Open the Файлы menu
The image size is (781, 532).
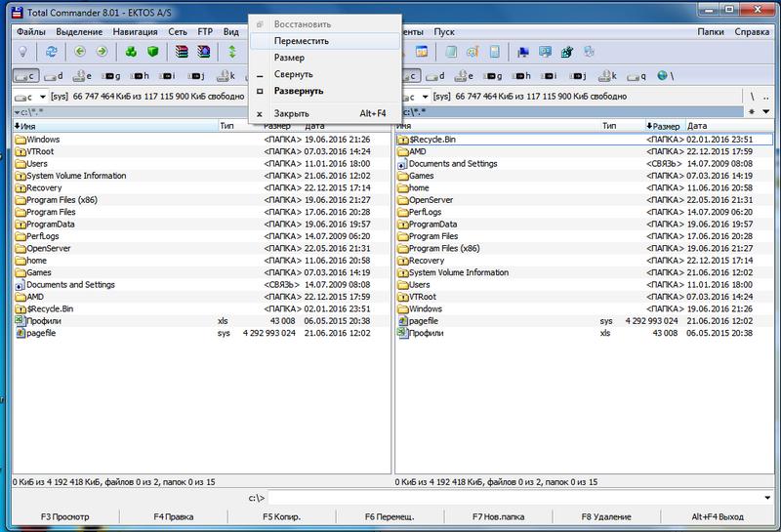tap(31, 32)
